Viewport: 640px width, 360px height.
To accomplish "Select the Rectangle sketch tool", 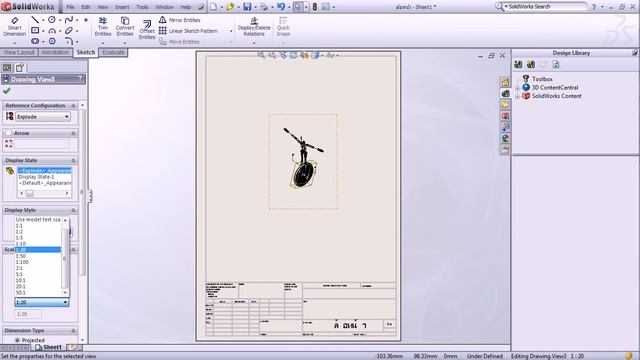I will tap(35, 31).
